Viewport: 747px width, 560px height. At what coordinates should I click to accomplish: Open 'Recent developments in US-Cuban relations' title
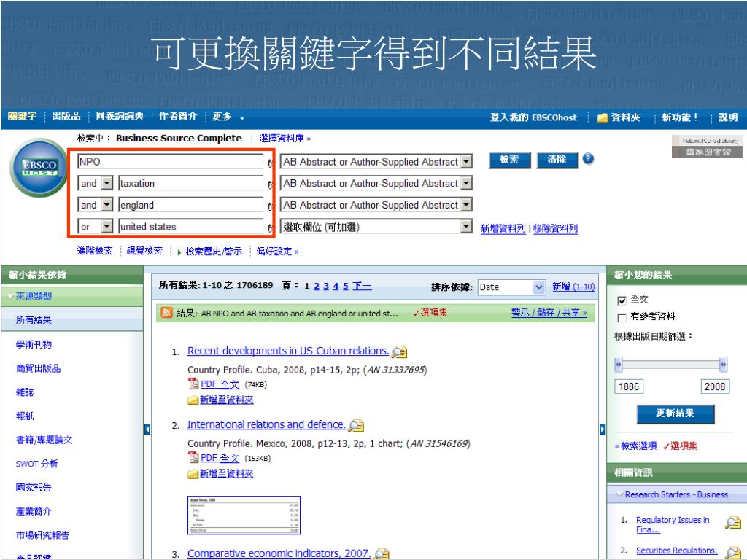pos(288,351)
